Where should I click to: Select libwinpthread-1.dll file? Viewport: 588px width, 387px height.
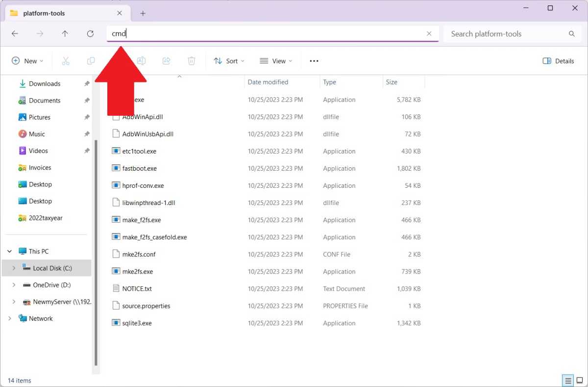148,203
